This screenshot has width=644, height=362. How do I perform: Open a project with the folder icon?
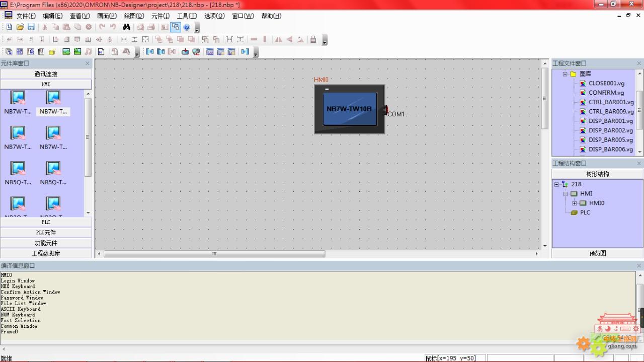pos(20,27)
